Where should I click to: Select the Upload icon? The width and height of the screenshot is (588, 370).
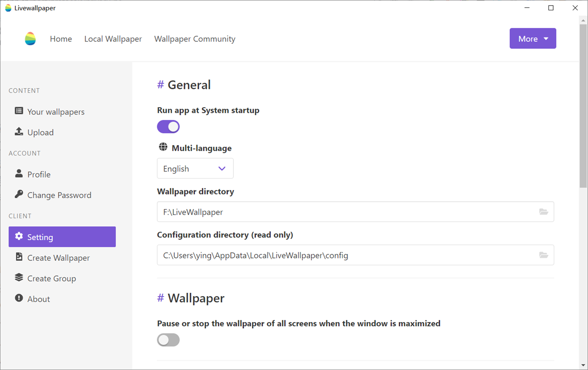coord(18,132)
